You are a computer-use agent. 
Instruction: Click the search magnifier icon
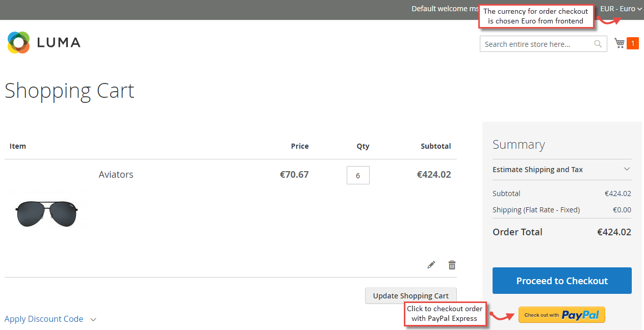click(598, 44)
